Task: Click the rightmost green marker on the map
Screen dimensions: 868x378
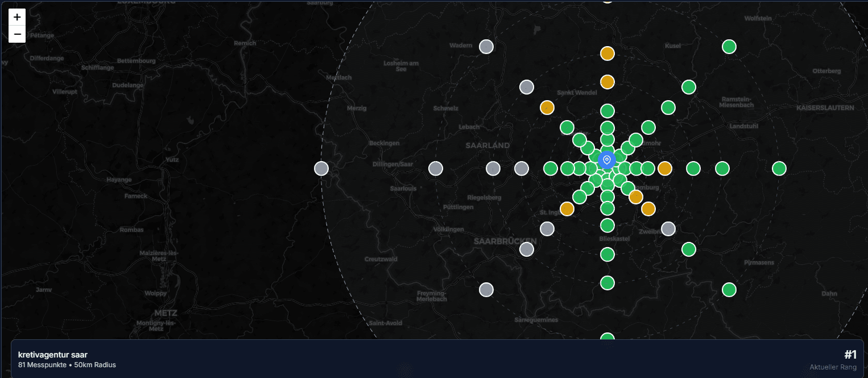Action: [779, 169]
